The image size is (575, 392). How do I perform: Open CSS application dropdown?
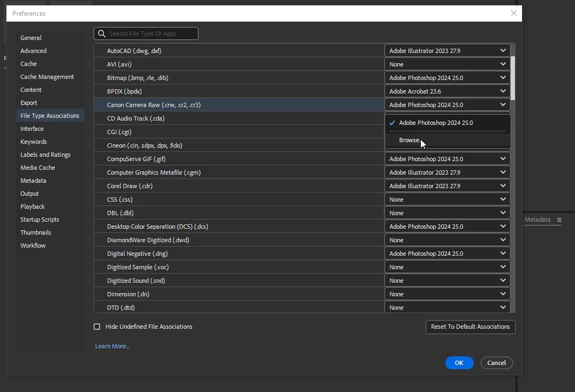pos(447,200)
